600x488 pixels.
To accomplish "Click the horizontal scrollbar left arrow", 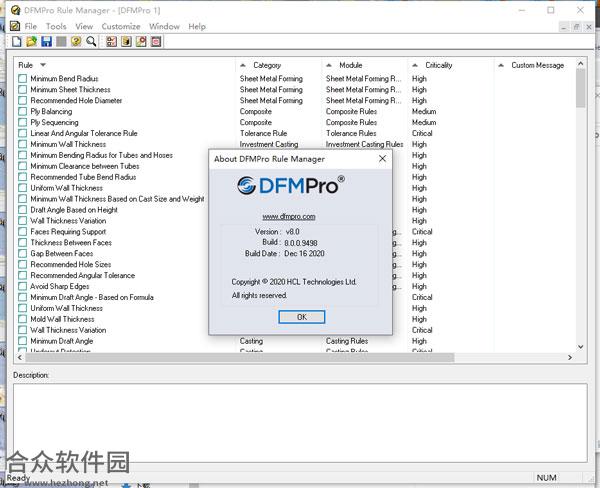I will 20,357.
